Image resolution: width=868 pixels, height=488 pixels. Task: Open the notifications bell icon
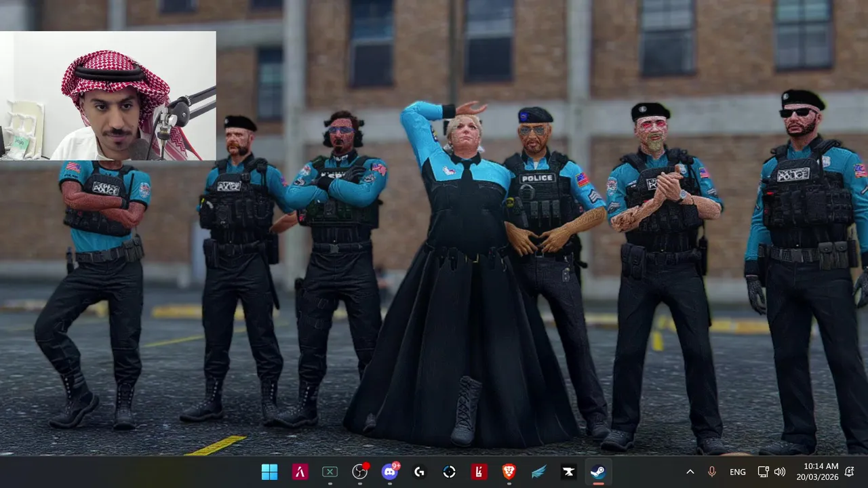(x=850, y=472)
